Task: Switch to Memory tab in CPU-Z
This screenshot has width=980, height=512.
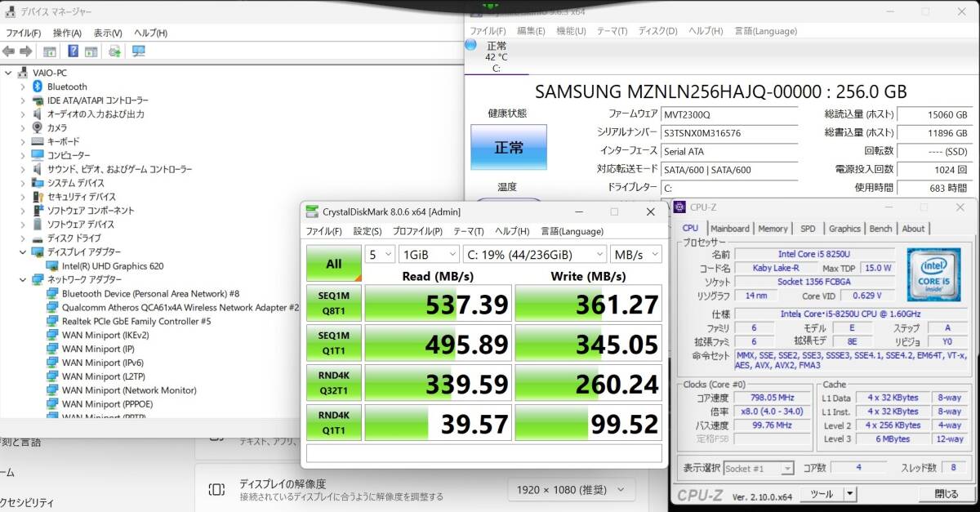Action: (773, 229)
